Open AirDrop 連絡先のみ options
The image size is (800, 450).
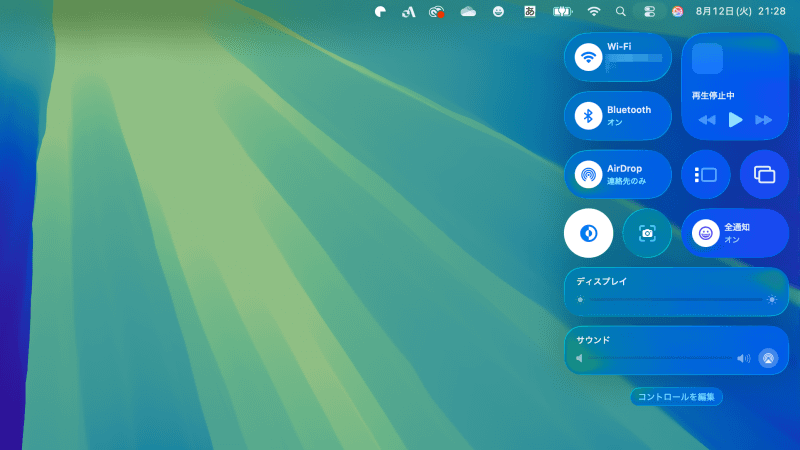tap(627, 174)
